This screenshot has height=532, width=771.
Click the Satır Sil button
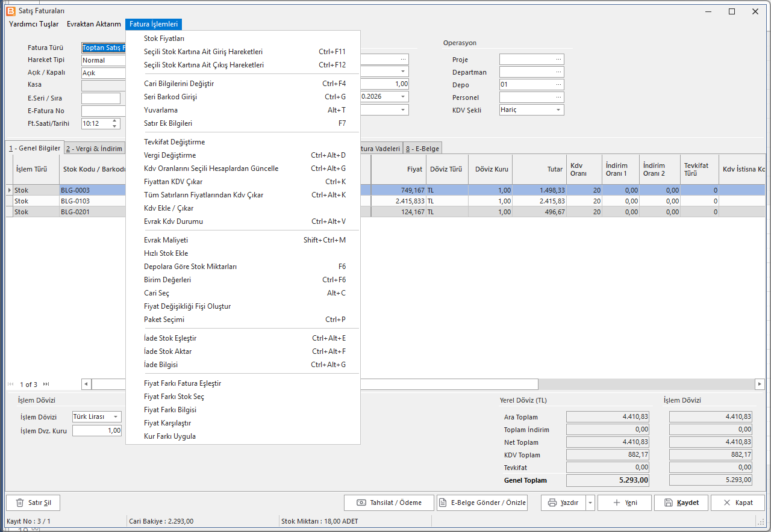[x=33, y=503]
